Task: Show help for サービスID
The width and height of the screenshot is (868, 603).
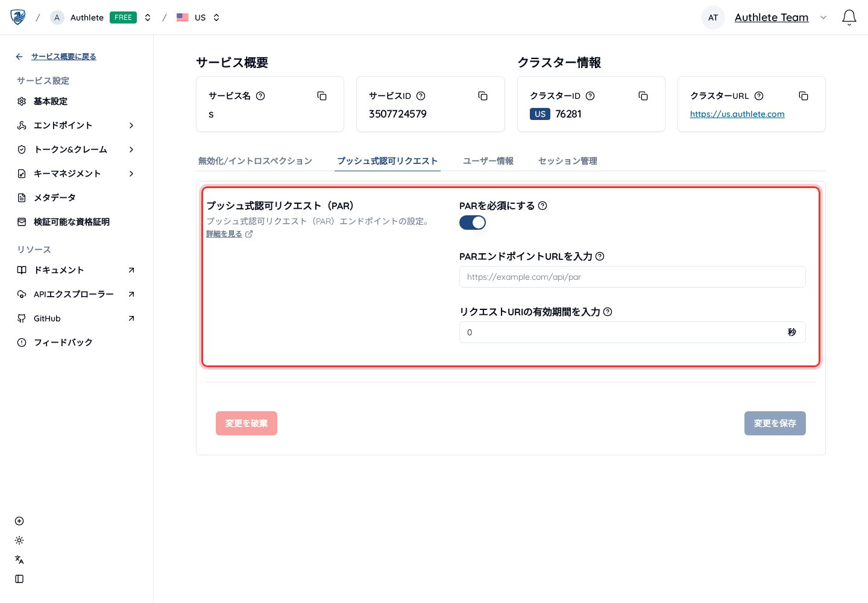Action: [x=421, y=96]
